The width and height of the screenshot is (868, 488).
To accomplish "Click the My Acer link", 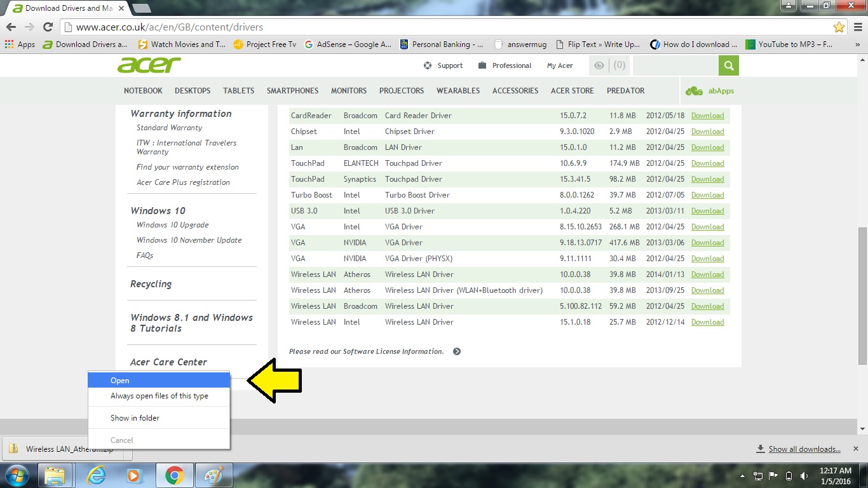I will [560, 65].
